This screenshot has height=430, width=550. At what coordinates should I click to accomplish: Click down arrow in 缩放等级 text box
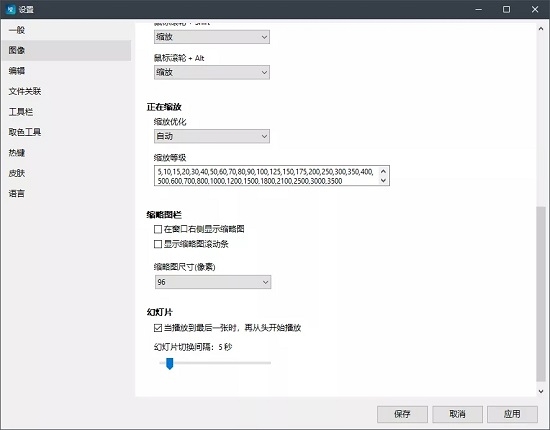(383, 180)
